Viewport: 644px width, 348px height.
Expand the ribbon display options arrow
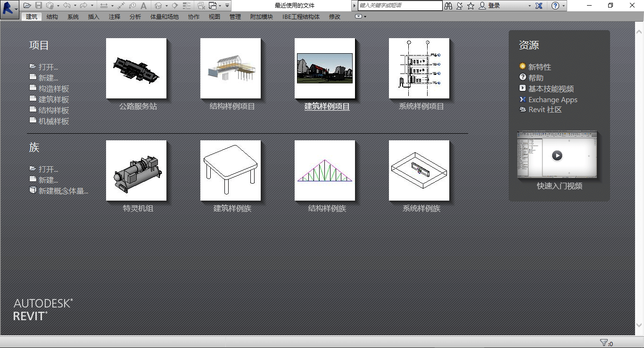click(x=365, y=16)
